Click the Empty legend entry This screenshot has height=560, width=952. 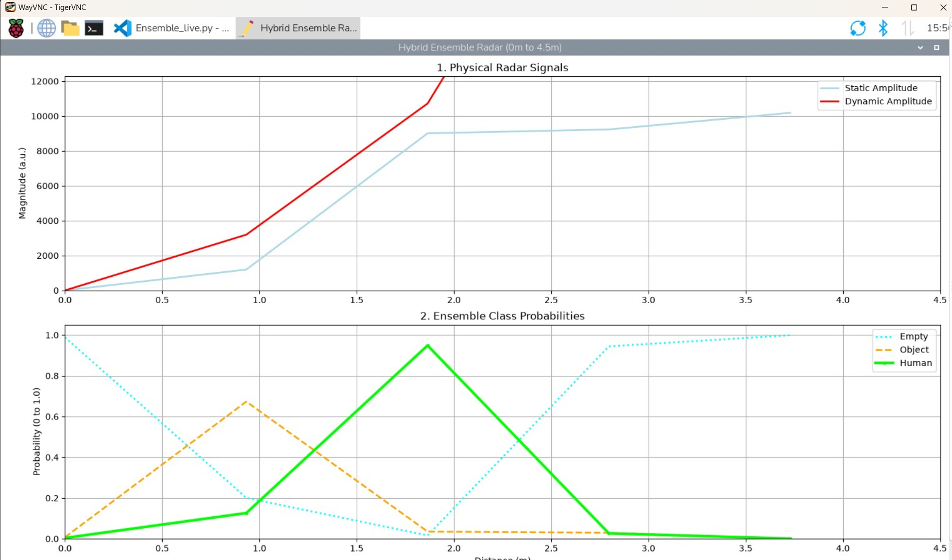pyautogui.click(x=902, y=336)
